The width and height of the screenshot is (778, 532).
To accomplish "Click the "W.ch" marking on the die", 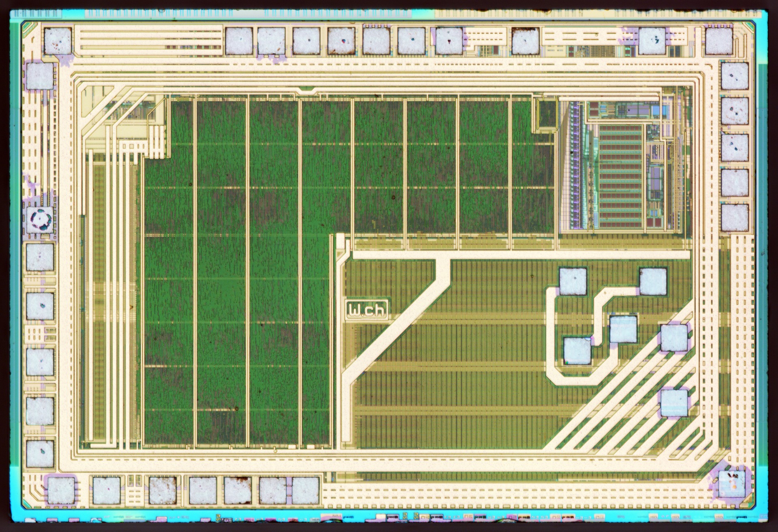I will coord(367,310).
